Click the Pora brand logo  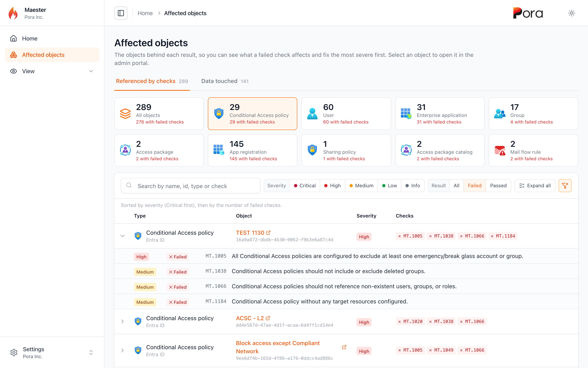[x=528, y=13]
